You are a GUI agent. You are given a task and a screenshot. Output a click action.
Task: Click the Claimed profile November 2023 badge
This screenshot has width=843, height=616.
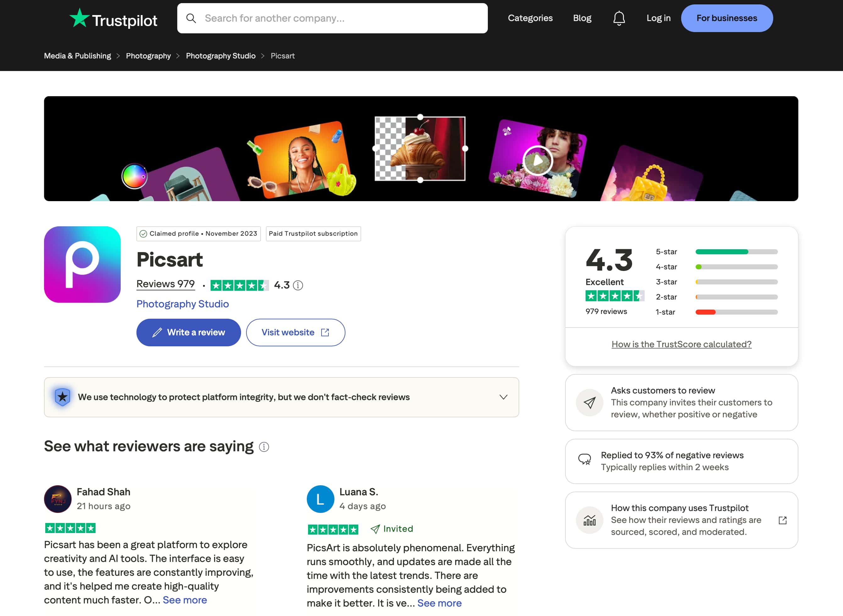coord(198,234)
